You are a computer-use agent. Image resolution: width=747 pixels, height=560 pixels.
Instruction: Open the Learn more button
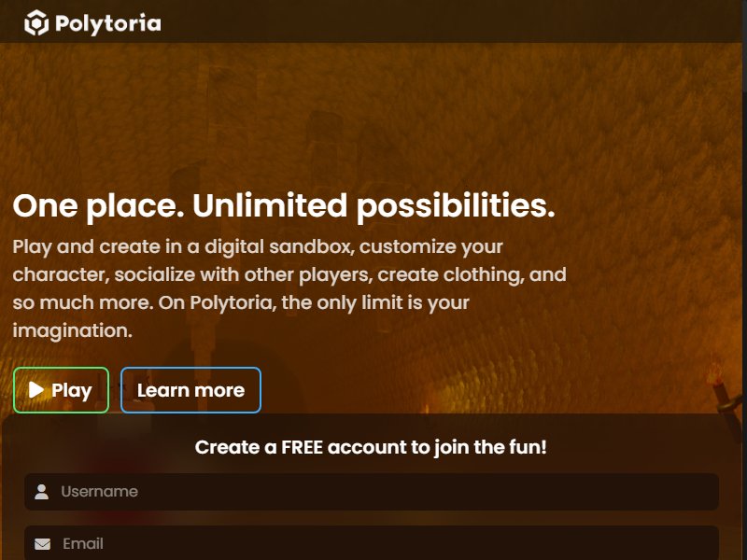tap(191, 390)
